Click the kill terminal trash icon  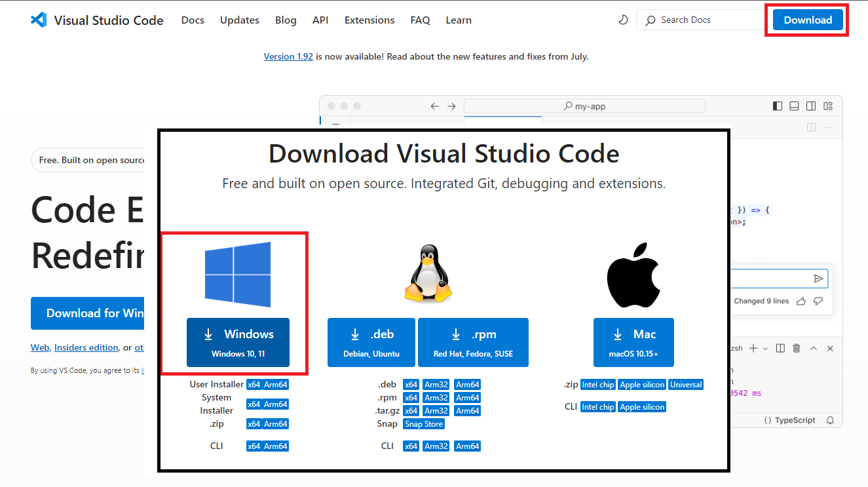coord(797,348)
